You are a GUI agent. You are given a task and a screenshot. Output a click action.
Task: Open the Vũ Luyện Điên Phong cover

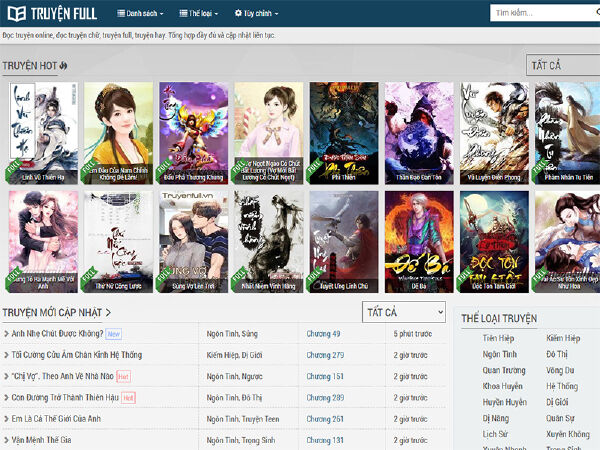pyautogui.click(x=494, y=133)
